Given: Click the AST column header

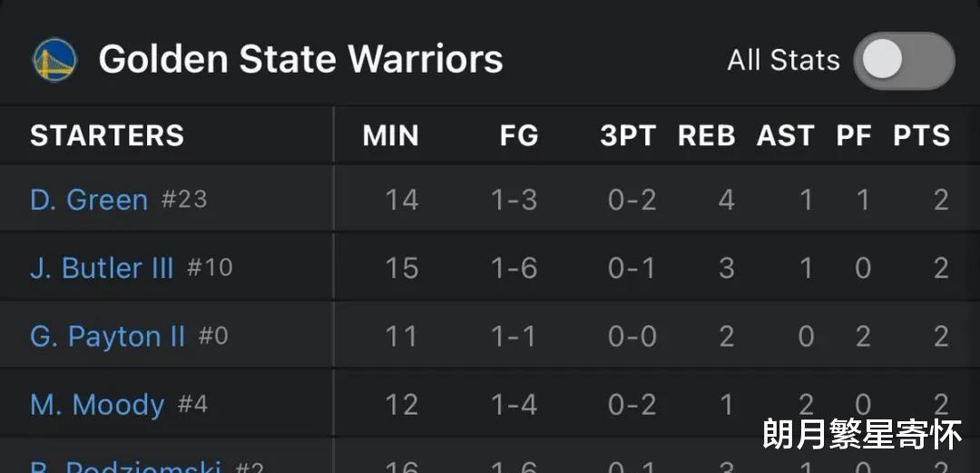Looking at the screenshot, I should click(x=786, y=136).
